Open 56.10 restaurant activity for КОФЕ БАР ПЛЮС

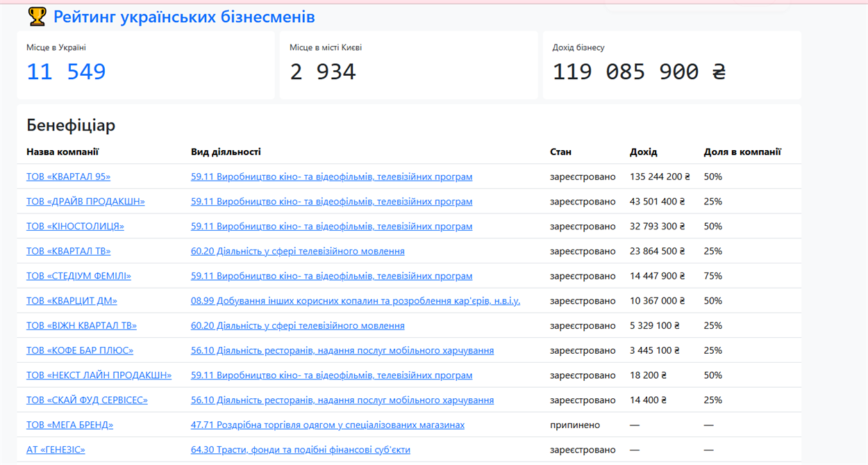[342, 350]
